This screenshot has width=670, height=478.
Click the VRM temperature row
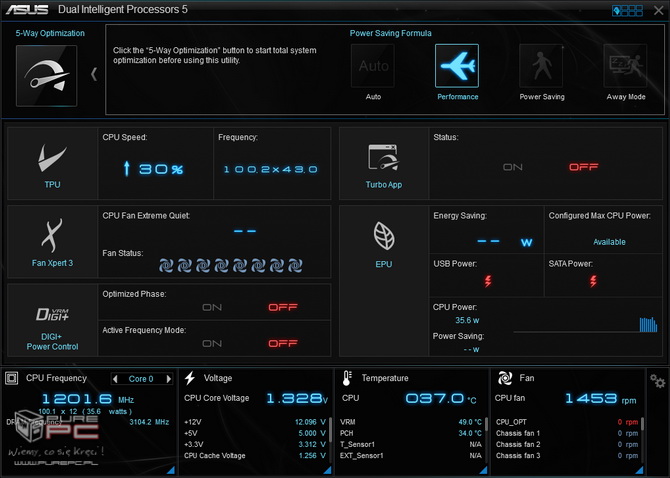(x=411, y=422)
